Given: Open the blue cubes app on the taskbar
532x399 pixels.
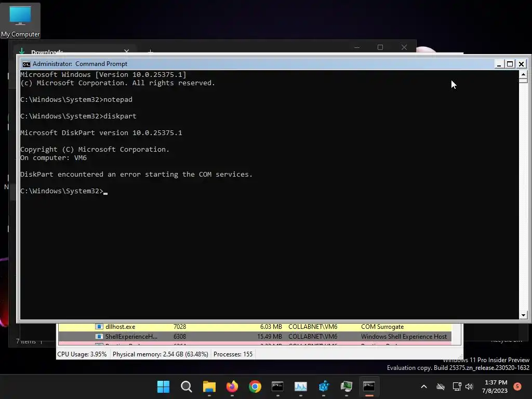Looking at the screenshot, I should click(324, 387).
